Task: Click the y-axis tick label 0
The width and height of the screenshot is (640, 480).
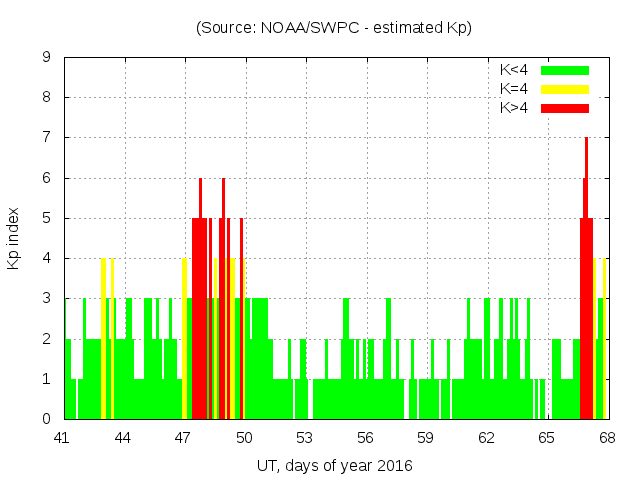Action: pyautogui.click(x=47, y=419)
